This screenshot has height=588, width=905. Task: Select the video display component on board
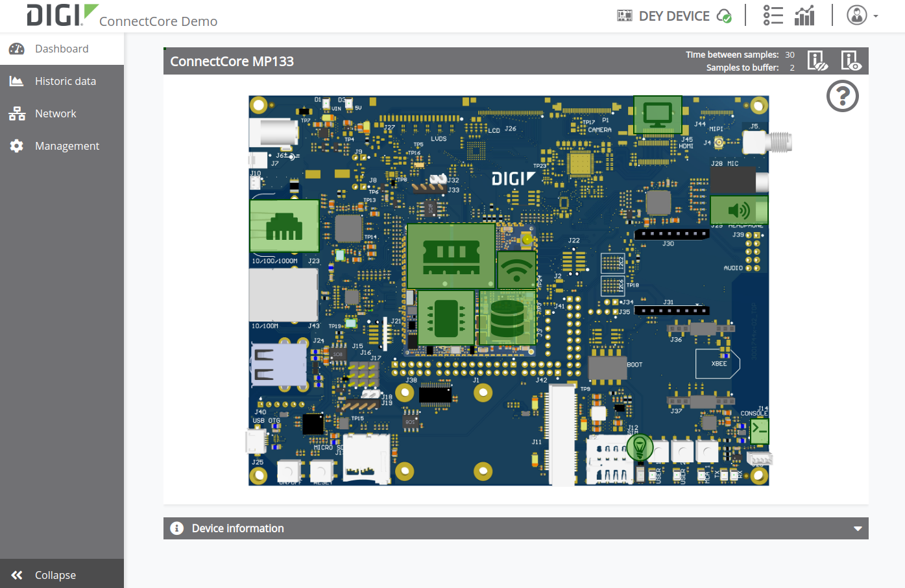pyautogui.click(x=658, y=115)
